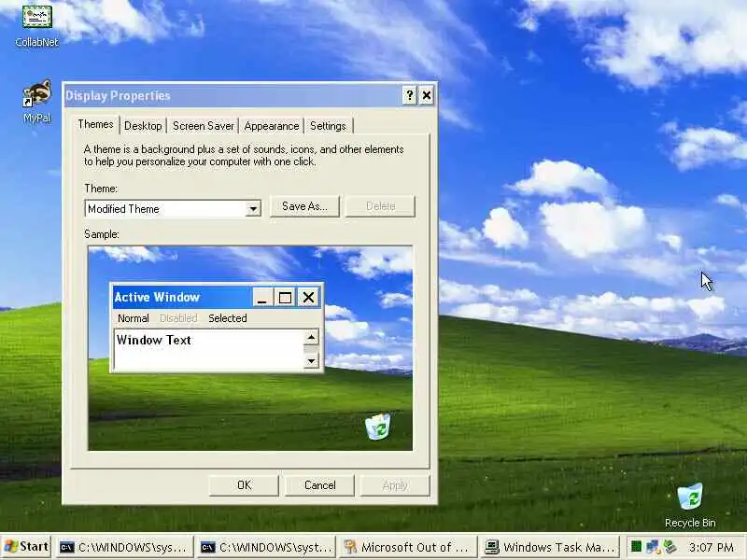Click the greyed-out Delete button
The height and width of the screenshot is (560, 747).
click(381, 206)
